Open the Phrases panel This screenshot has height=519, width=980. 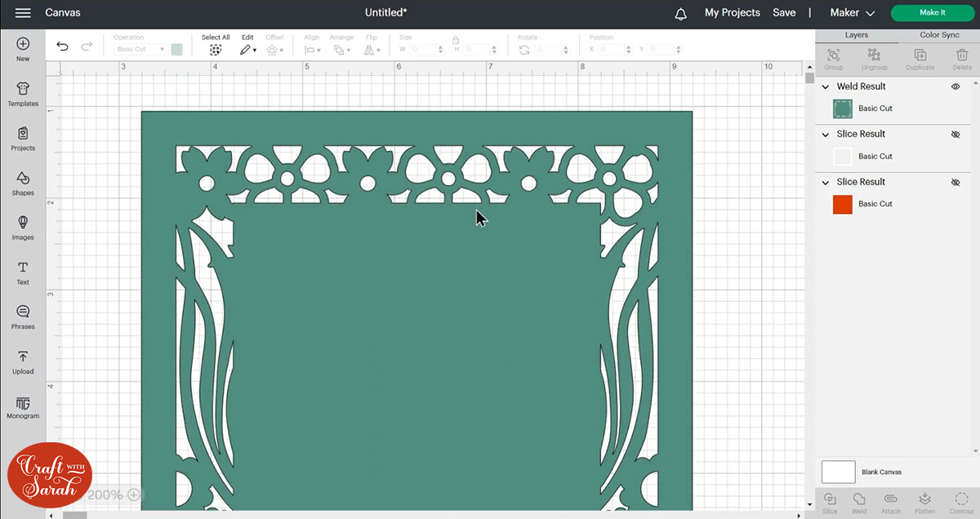(x=23, y=317)
